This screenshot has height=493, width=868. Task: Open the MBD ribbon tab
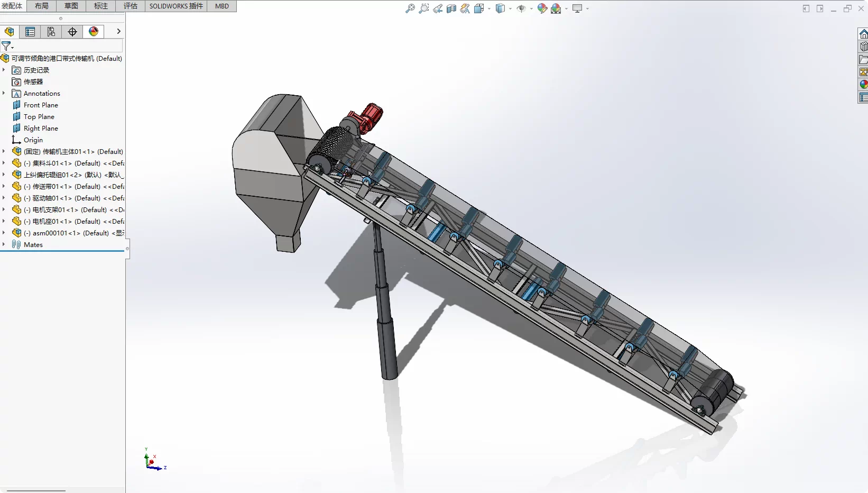(222, 6)
